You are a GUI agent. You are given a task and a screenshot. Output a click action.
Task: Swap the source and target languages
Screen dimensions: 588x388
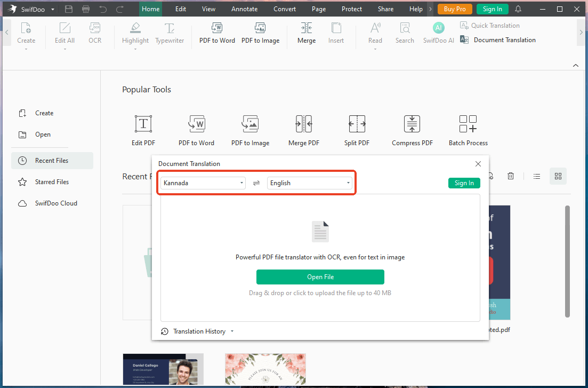click(x=256, y=183)
